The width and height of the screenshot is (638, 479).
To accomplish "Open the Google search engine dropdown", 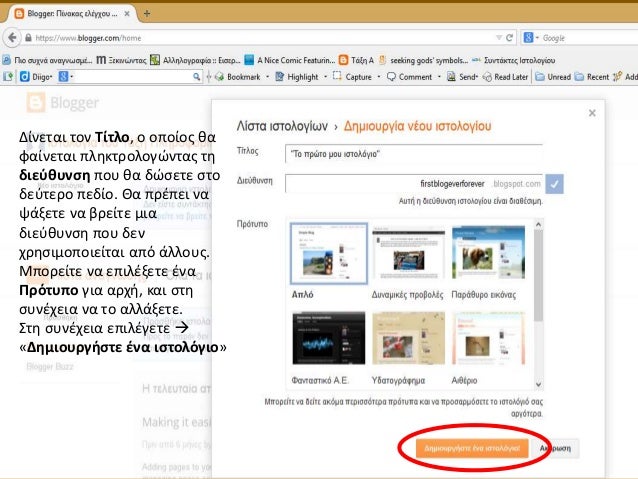I will click(537, 38).
